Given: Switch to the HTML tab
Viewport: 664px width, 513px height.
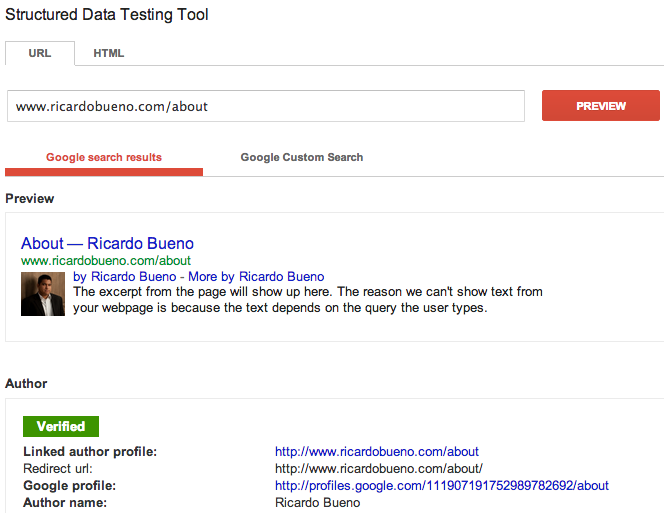Looking at the screenshot, I should coord(109,53).
